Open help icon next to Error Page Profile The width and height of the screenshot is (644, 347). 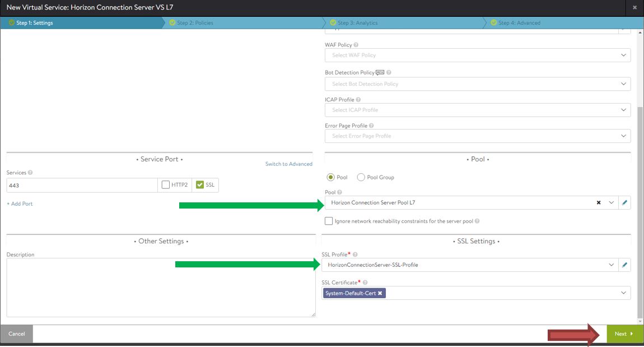pos(371,126)
